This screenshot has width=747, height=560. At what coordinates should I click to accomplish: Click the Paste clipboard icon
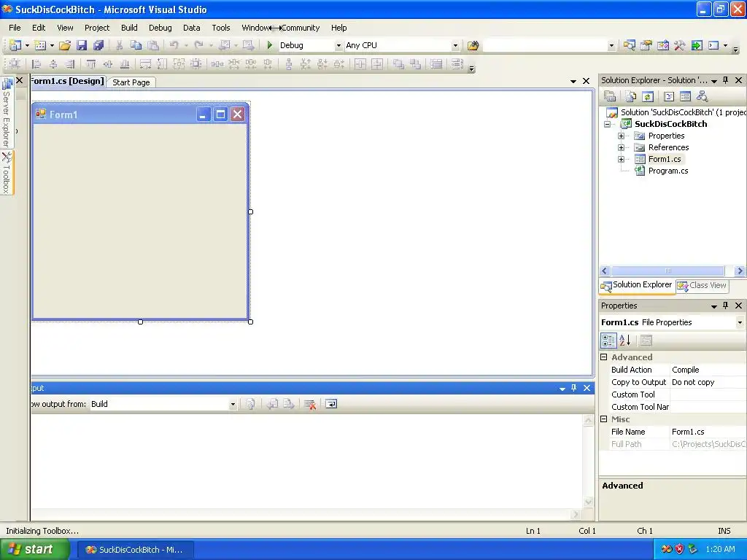click(x=153, y=45)
